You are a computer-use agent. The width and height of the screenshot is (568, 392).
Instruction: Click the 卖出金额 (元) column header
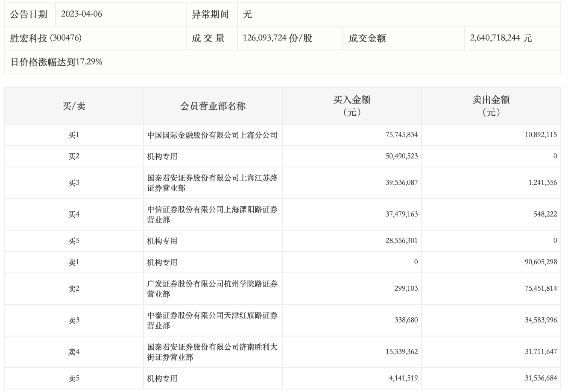[x=491, y=106]
